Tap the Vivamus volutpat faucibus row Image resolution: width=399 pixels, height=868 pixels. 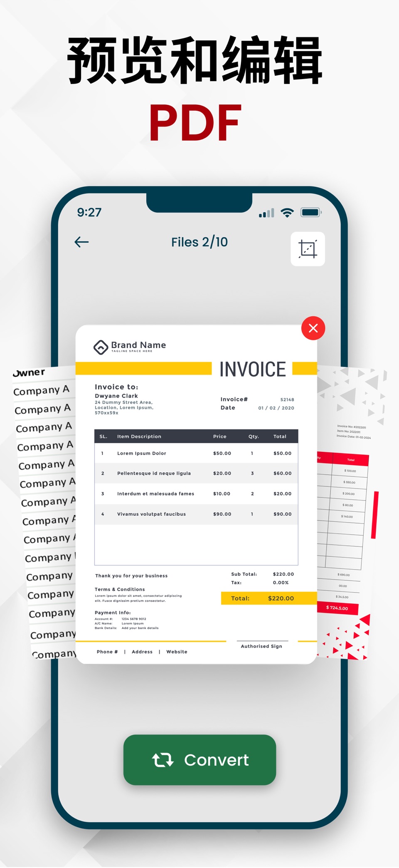click(196, 514)
